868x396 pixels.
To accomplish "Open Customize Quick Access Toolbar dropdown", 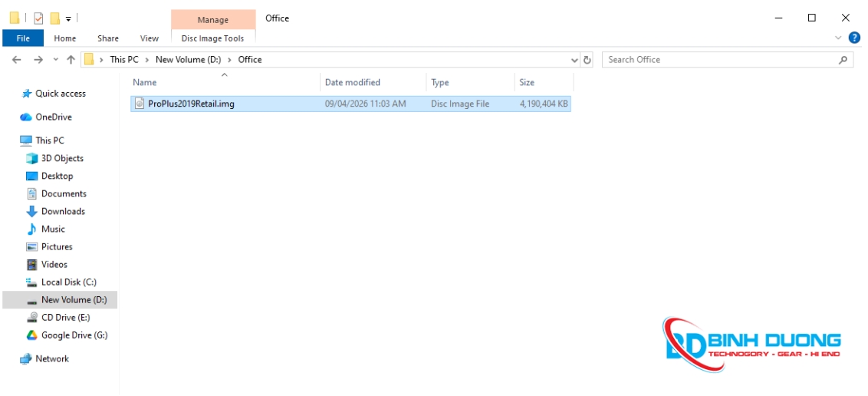I will pos(68,19).
